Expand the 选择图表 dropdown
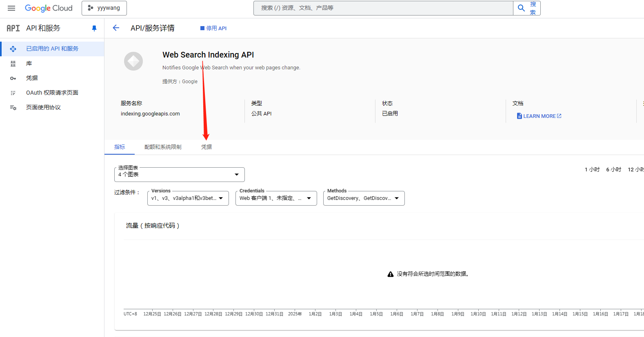 point(179,175)
